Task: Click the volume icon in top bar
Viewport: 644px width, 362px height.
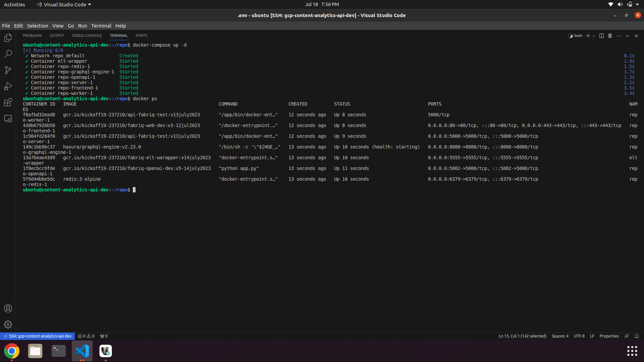Action: (620, 4)
